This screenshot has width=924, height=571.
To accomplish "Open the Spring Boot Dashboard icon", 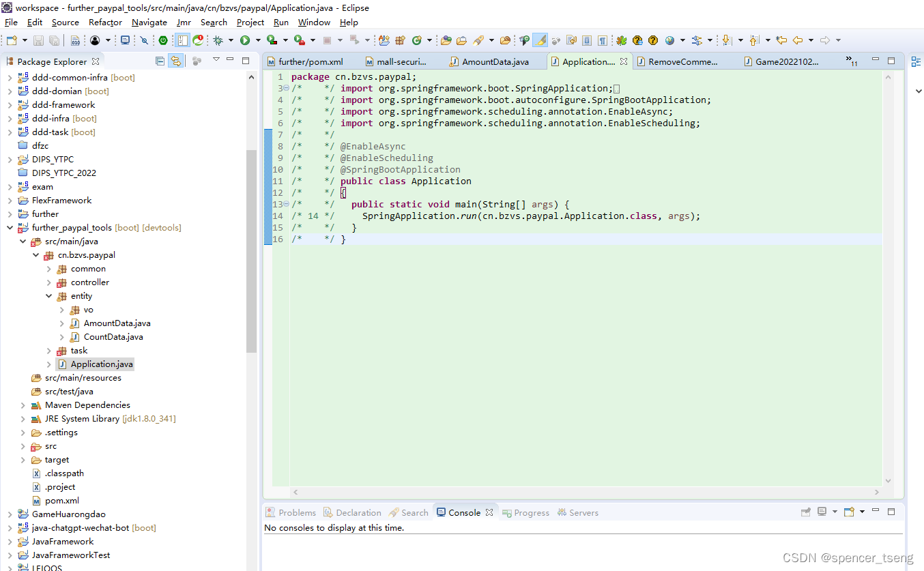I will point(162,40).
